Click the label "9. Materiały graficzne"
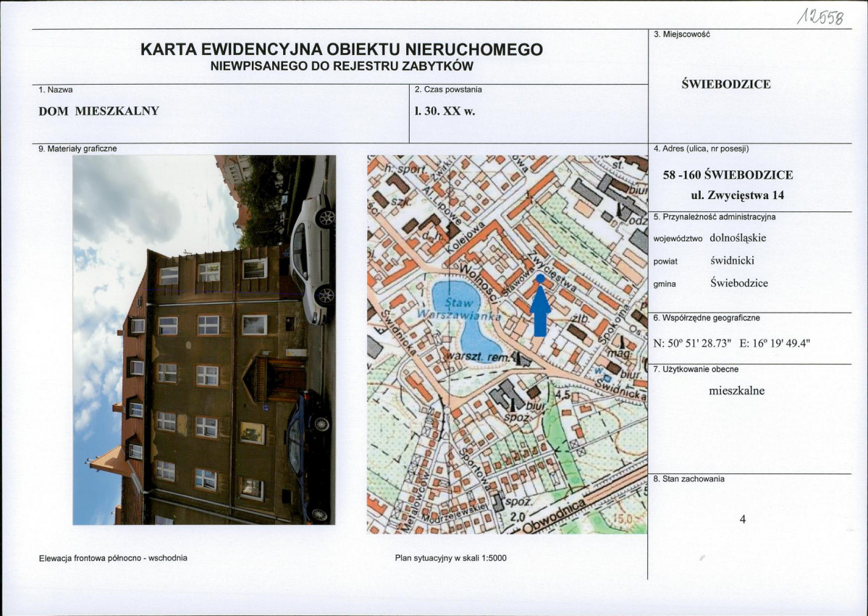 click(77, 149)
